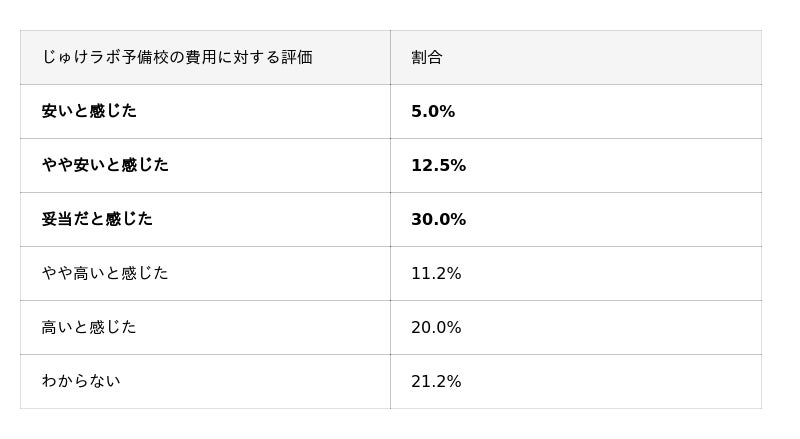Click the 割合 column header
This screenshot has height=439, width=800.
[x=427, y=58]
